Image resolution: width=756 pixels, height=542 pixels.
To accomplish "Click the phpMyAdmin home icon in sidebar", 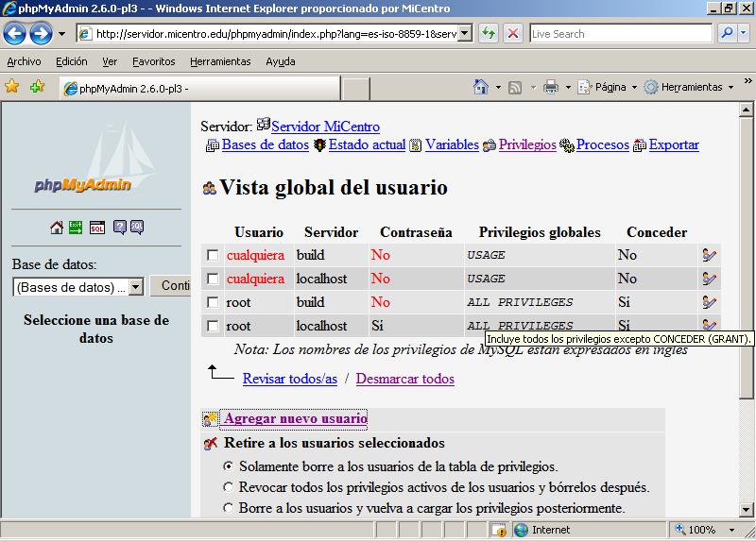I will click(x=57, y=227).
